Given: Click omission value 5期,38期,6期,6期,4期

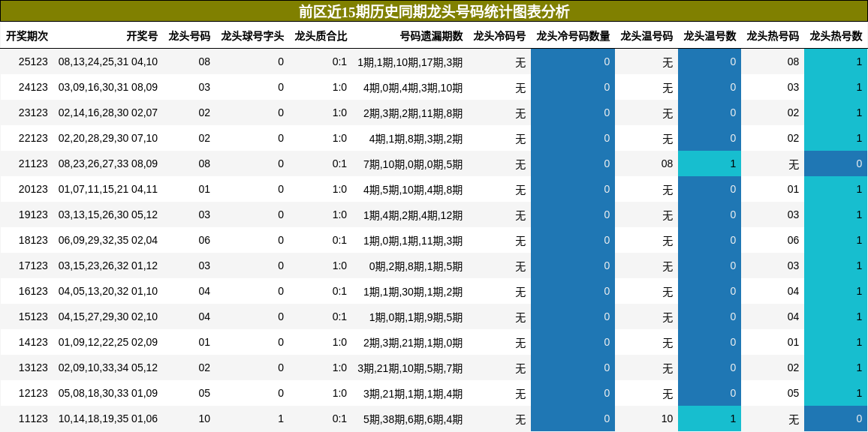Looking at the screenshot, I should (x=413, y=418).
